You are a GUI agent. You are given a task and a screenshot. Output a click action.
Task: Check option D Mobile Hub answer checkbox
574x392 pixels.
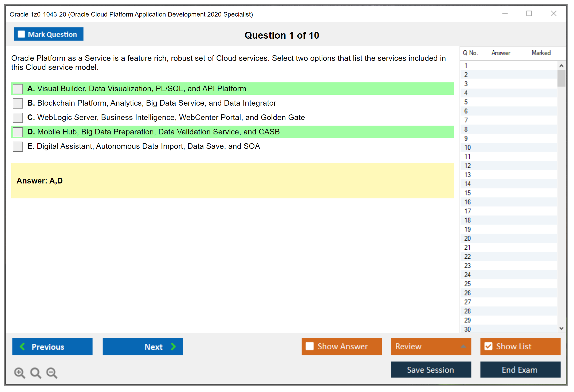[17, 132]
